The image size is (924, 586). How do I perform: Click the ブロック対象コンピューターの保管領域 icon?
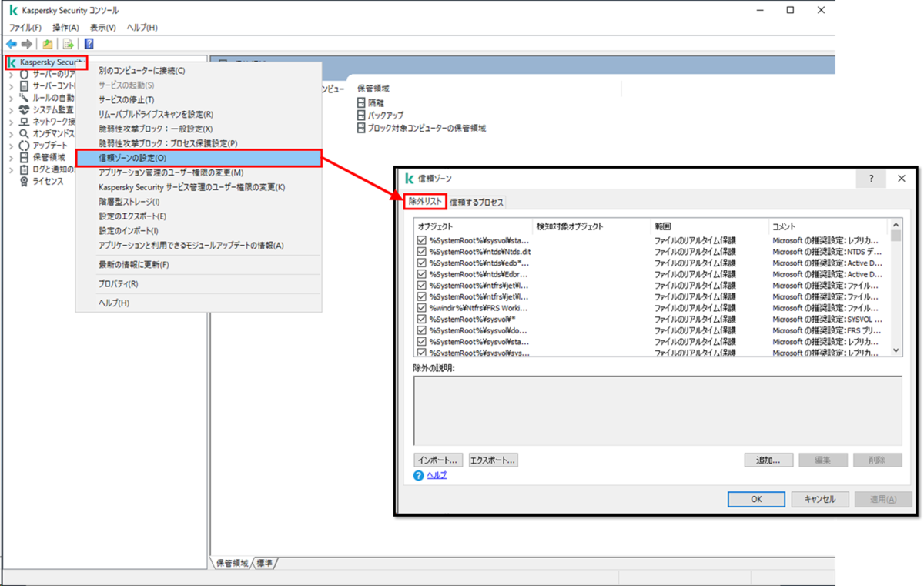coord(361,128)
